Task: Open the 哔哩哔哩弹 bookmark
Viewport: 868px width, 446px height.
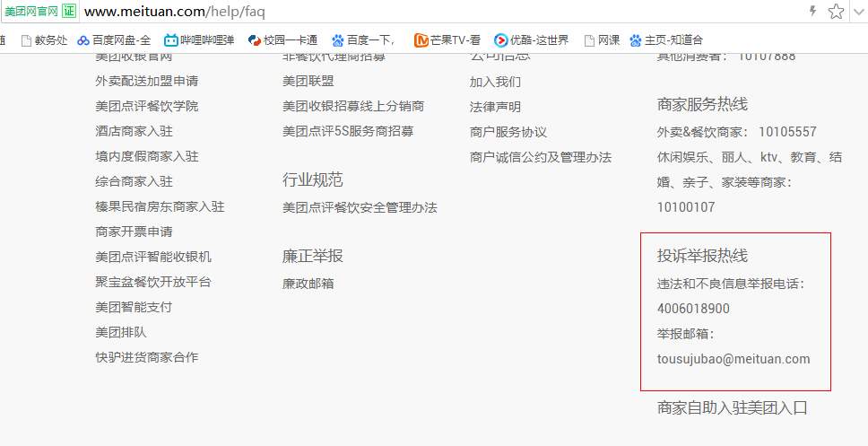Action: point(199,39)
